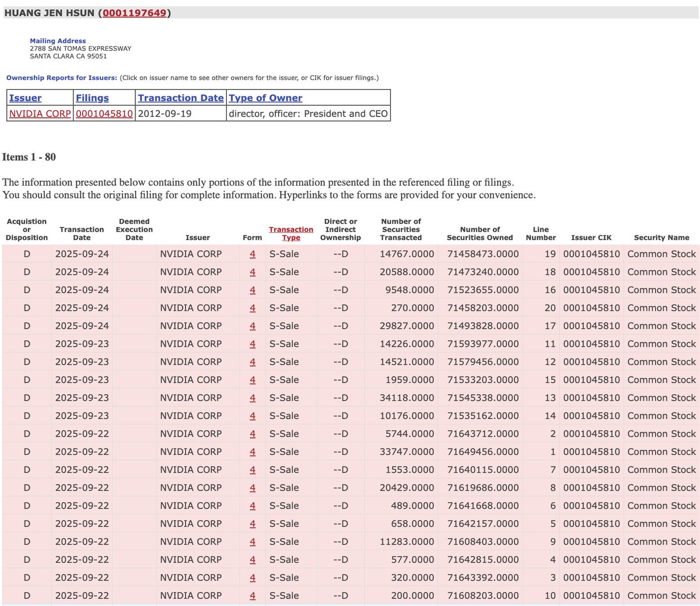Select securities owned value 71593977.0000
Viewport: 700px width, 606px height.
pyautogui.click(x=483, y=344)
